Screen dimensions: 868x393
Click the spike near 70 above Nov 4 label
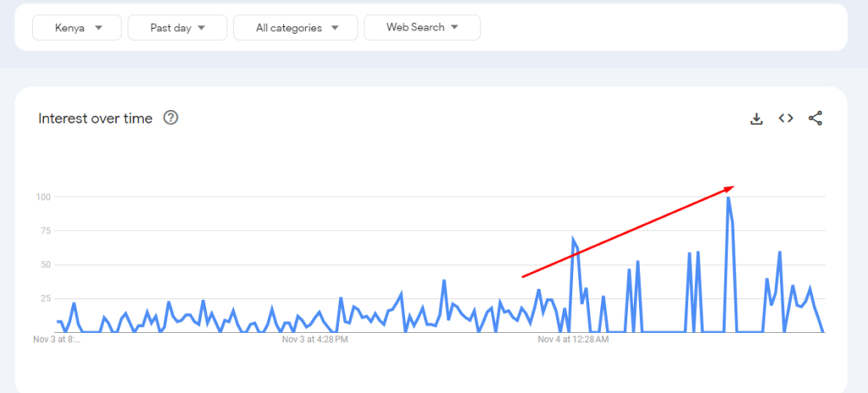573,239
